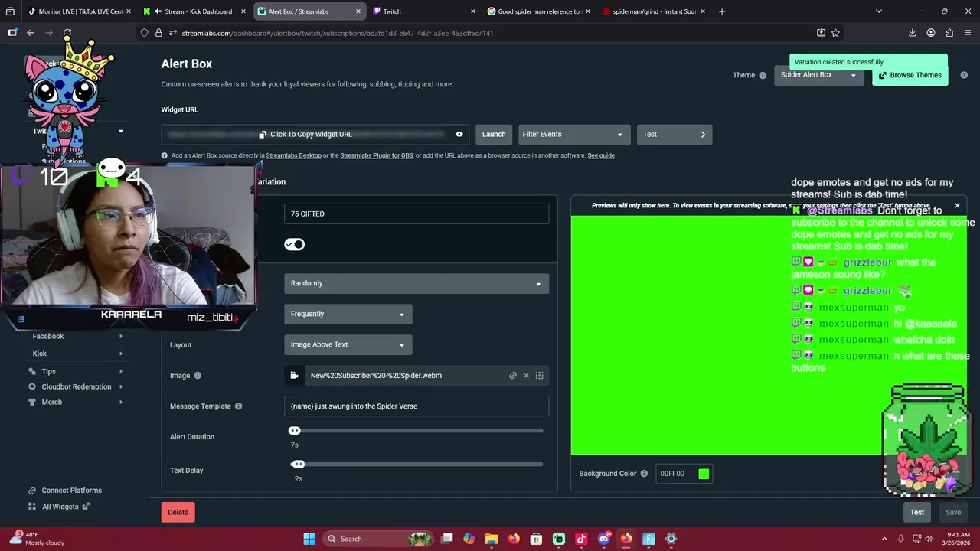Viewport: 980px width, 551px height.
Task: Expand the top Test button arrow menu
Action: [703, 135]
